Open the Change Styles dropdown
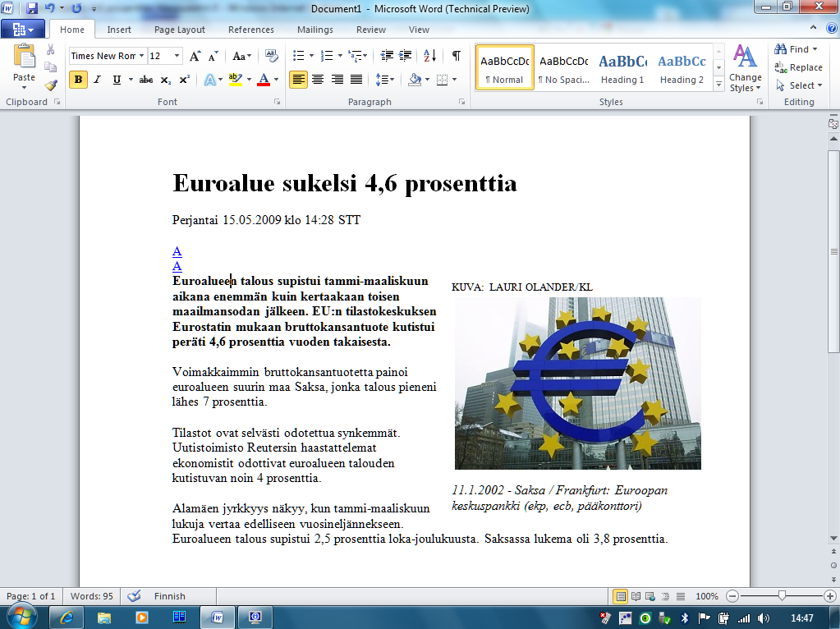This screenshot has width=840, height=629. 746,68
